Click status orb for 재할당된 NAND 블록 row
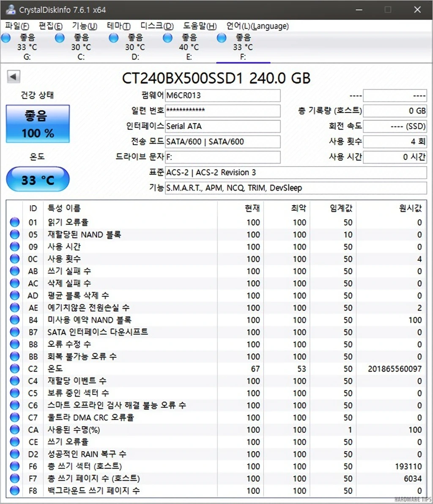 (14, 234)
